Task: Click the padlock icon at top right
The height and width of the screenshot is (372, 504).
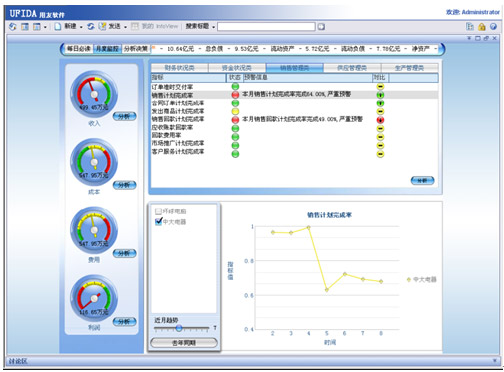Action: click(x=482, y=27)
